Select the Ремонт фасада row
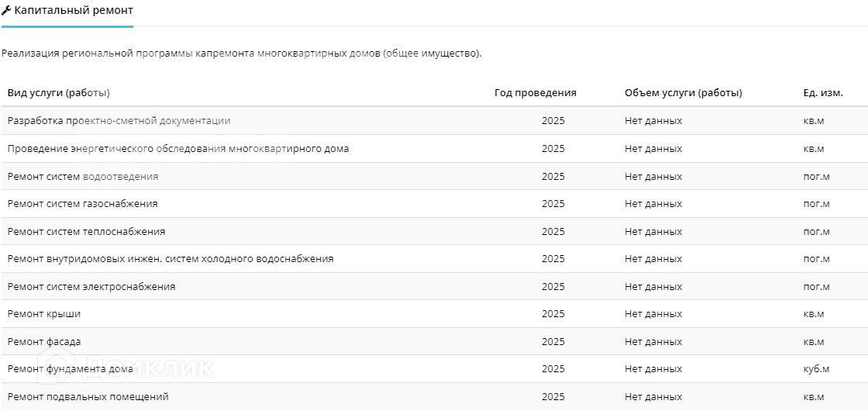Viewport: 868px width, 411px height. click(44, 342)
